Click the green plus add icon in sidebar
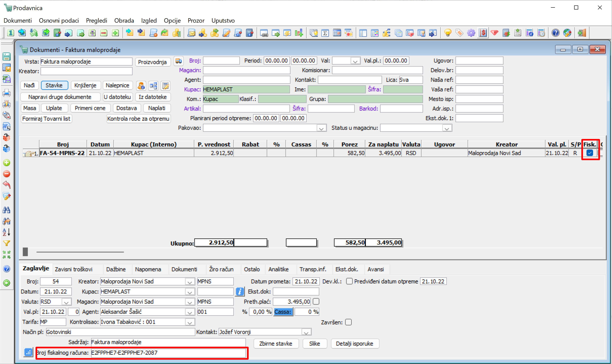This screenshot has height=364, width=612. 7,163
